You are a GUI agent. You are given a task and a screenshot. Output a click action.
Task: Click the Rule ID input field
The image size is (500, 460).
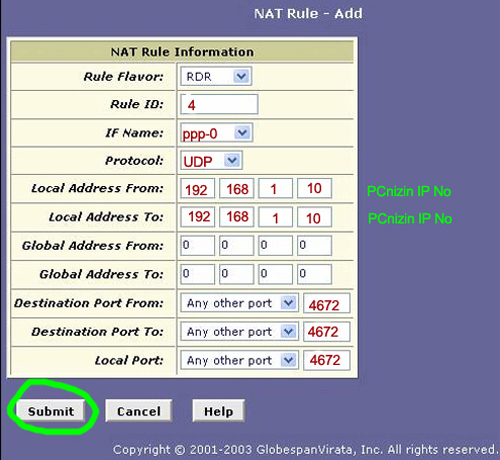pyautogui.click(x=219, y=104)
